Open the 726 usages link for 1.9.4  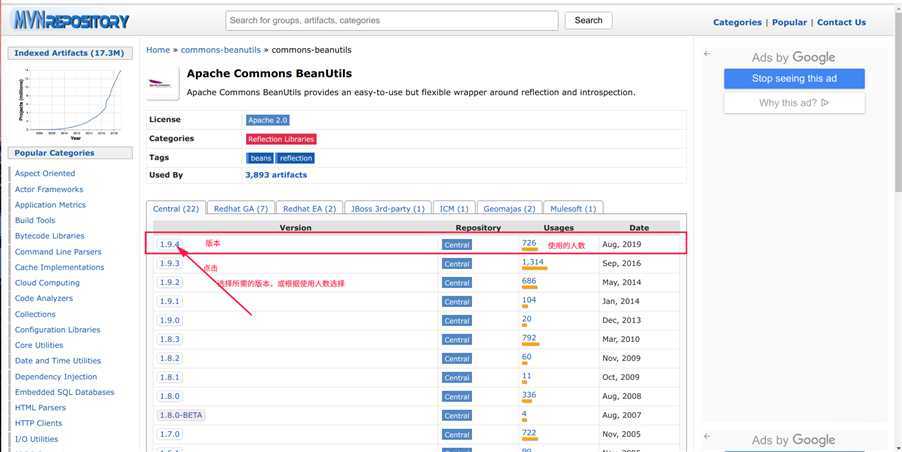529,243
